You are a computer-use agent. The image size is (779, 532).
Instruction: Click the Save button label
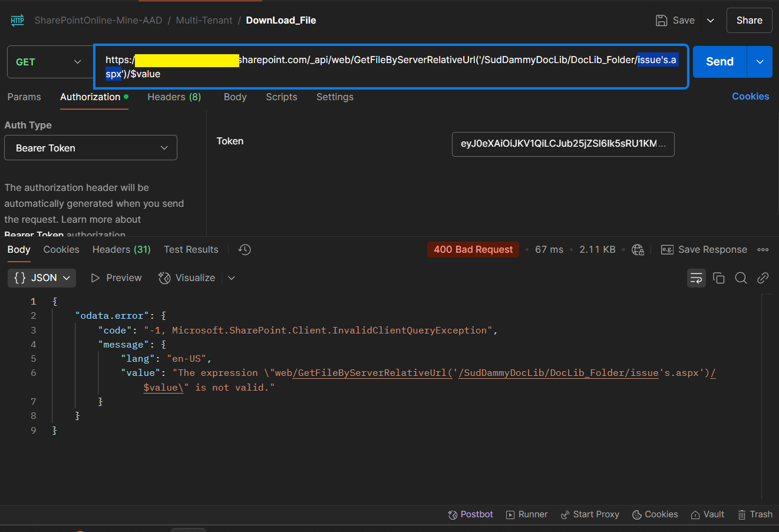(x=684, y=21)
